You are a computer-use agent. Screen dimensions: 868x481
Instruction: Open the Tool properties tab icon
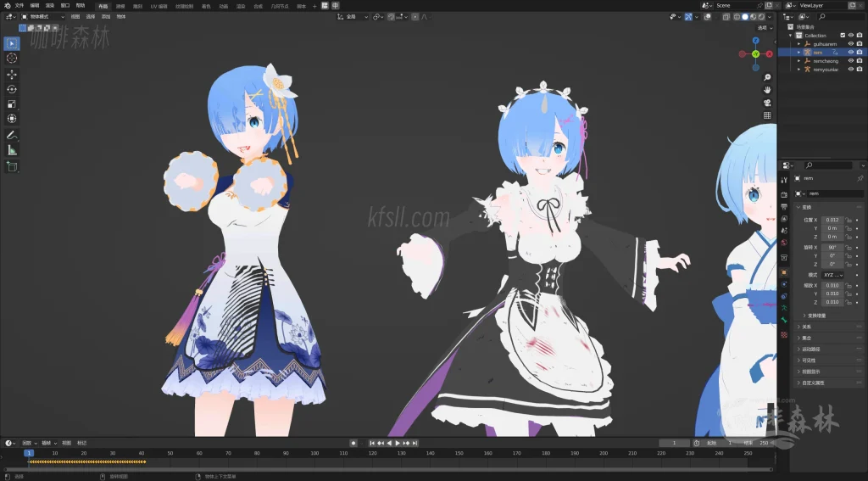(x=784, y=180)
